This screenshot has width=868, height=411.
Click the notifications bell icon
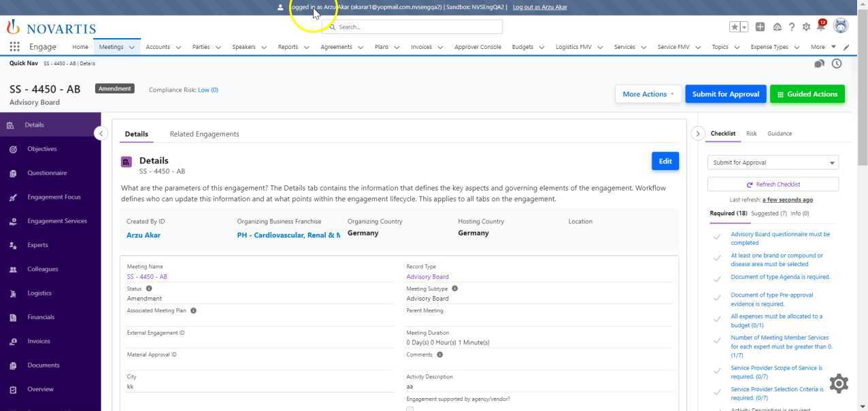pos(821,27)
